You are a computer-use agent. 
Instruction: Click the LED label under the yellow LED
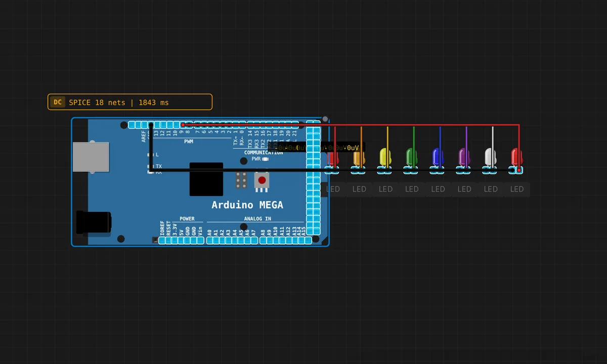pyautogui.click(x=385, y=189)
